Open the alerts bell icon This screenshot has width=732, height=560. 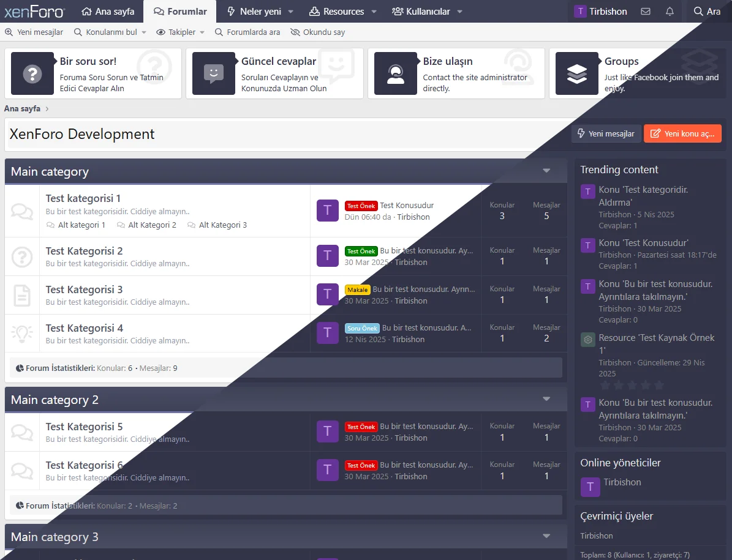pos(670,12)
